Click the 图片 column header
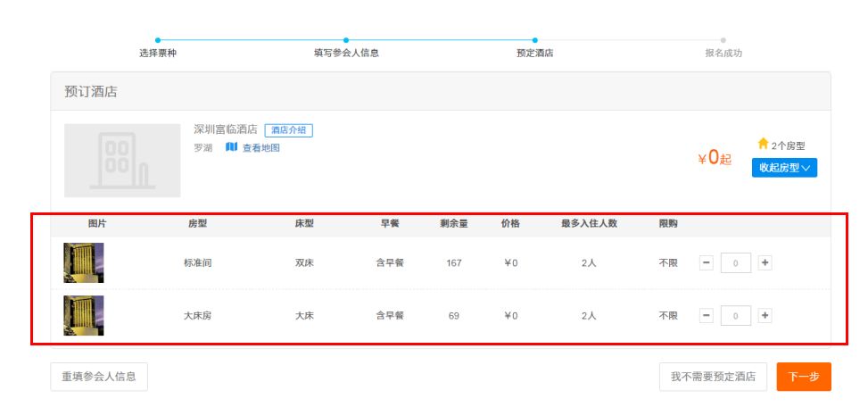This screenshot has width=868, height=407. pos(97,224)
